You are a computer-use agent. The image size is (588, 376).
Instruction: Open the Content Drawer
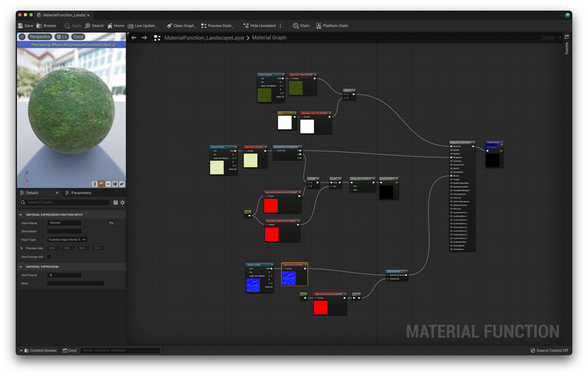(x=40, y=350)
